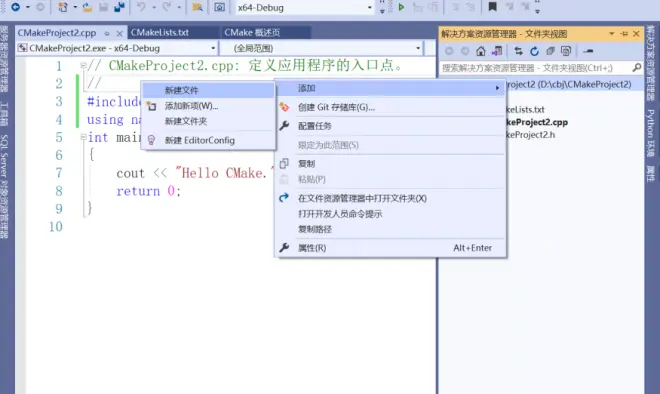Click the new project icon in toolbar

coord(63,7)
